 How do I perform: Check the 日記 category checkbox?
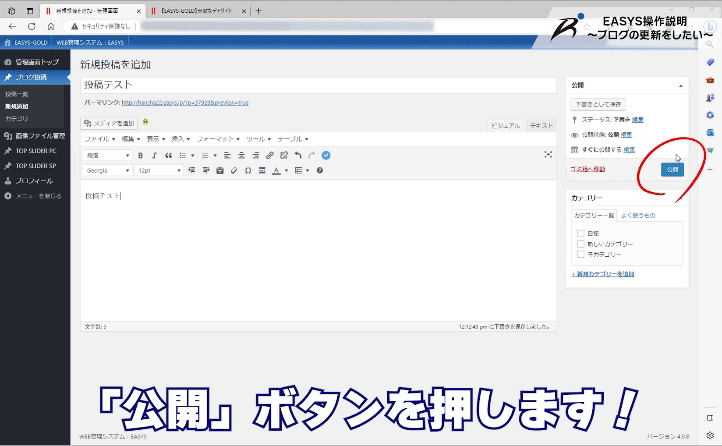(x=580, y=233)
